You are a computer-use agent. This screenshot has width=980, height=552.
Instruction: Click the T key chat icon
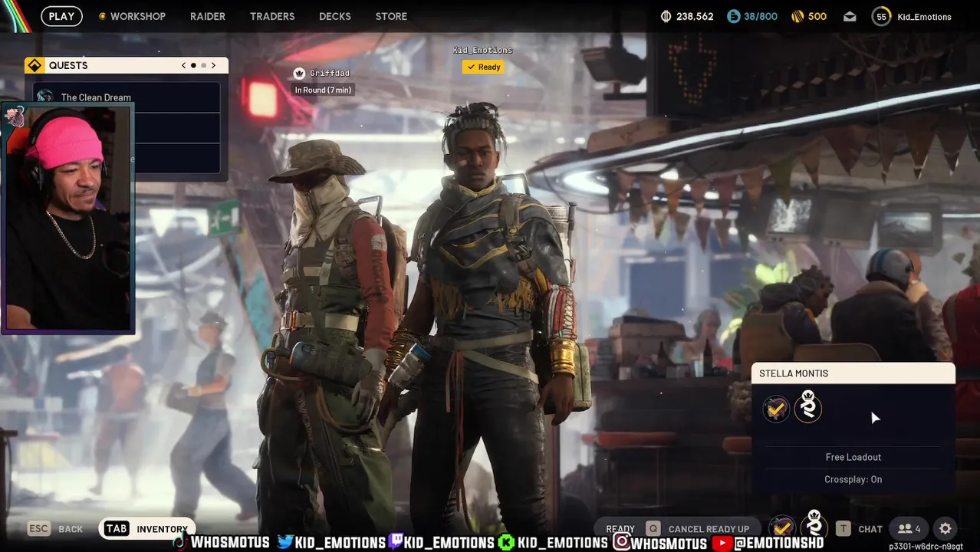tap(843, 529)
